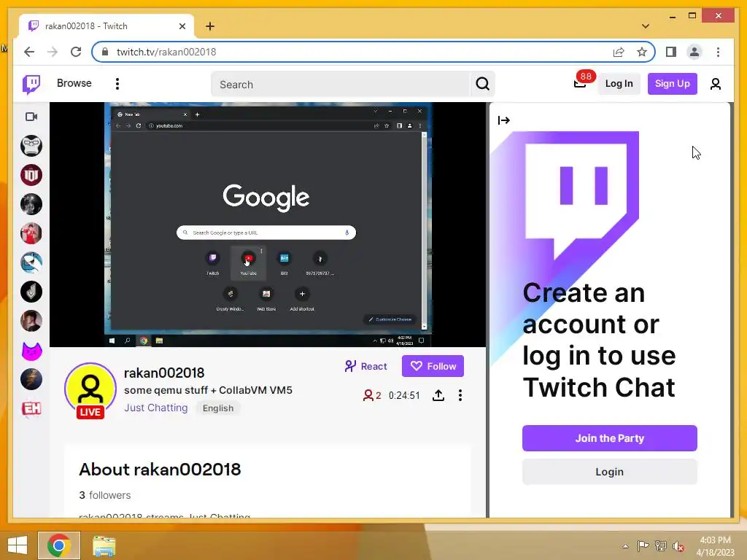Open the red EH-logo channel avatar
This screenshot has height=560, width=747.
pos(31,408)
